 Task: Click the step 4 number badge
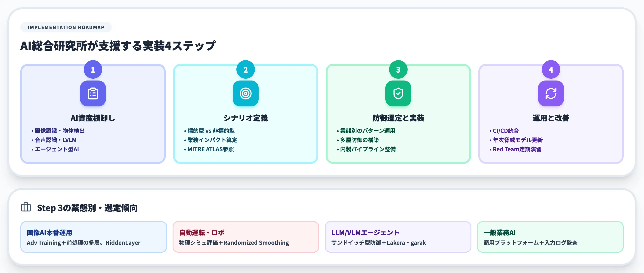tap(551, 69)
